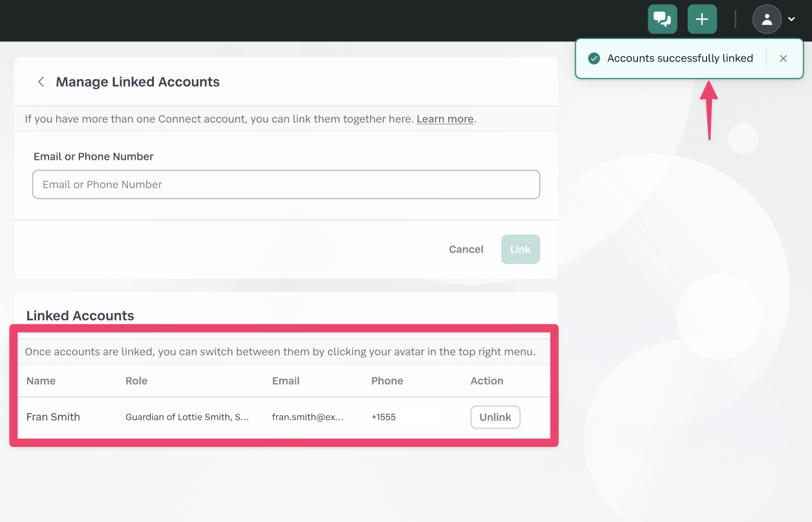The image size is (812, 522).
Task: Click the Action column header
Action: coord(486,381)
